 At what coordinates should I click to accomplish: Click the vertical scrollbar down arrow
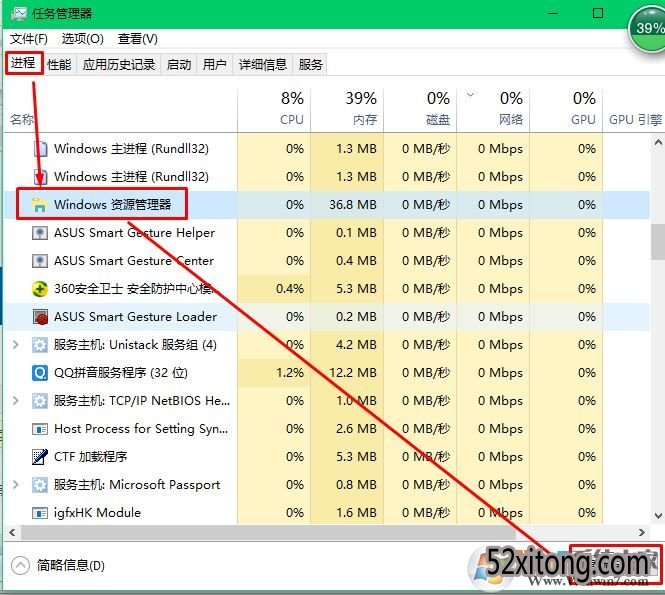(658, 516)
